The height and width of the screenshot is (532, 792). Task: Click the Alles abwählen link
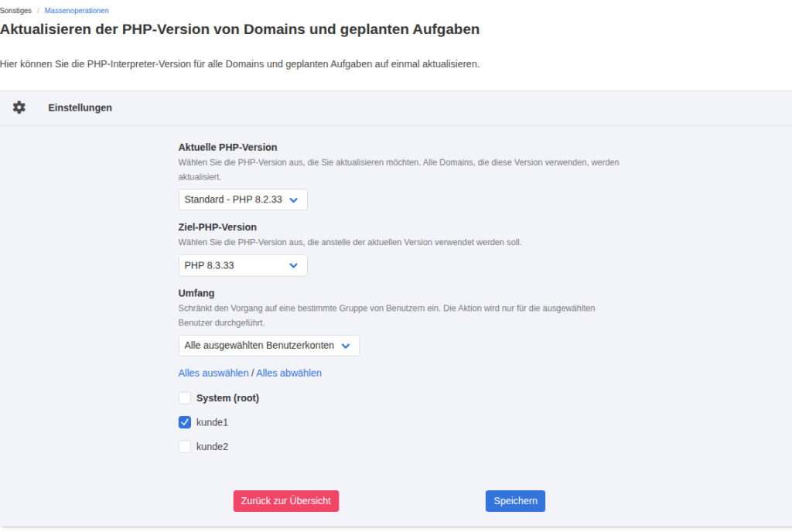pyautogui.click(x=289, y=373)
